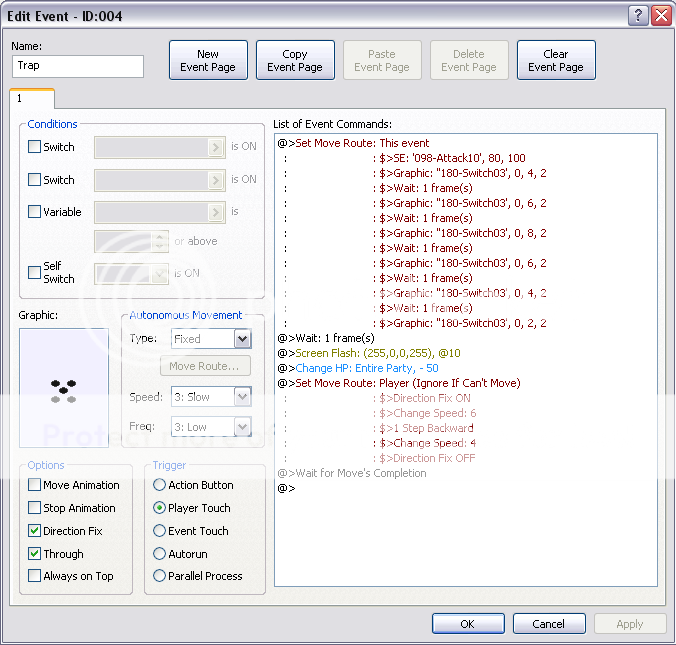Screen dimensions: 676x645
Task: Enable the Always on Top option
Action: click(x=35, y=576)
